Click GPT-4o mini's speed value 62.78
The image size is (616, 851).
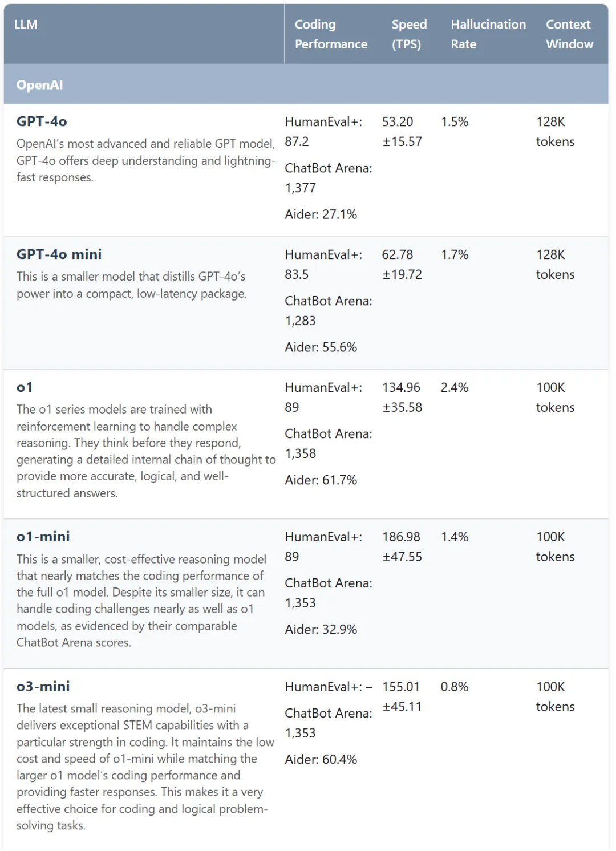398,254
